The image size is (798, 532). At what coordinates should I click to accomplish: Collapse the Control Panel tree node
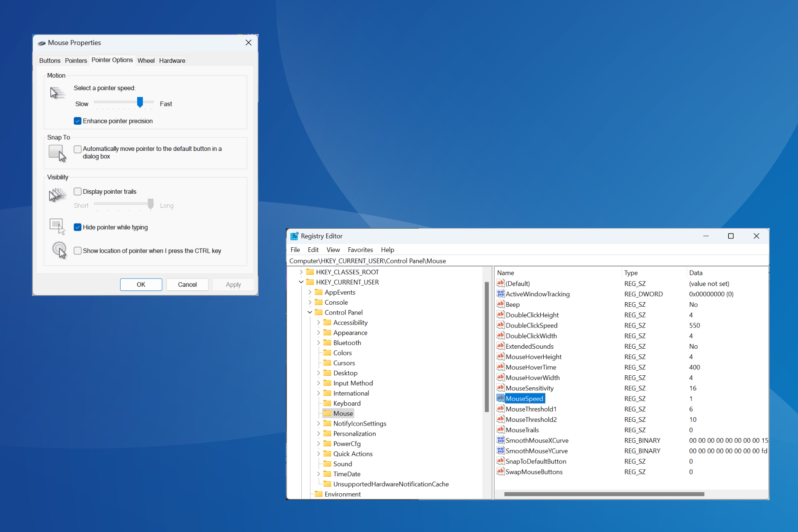(x=309, y=312)
